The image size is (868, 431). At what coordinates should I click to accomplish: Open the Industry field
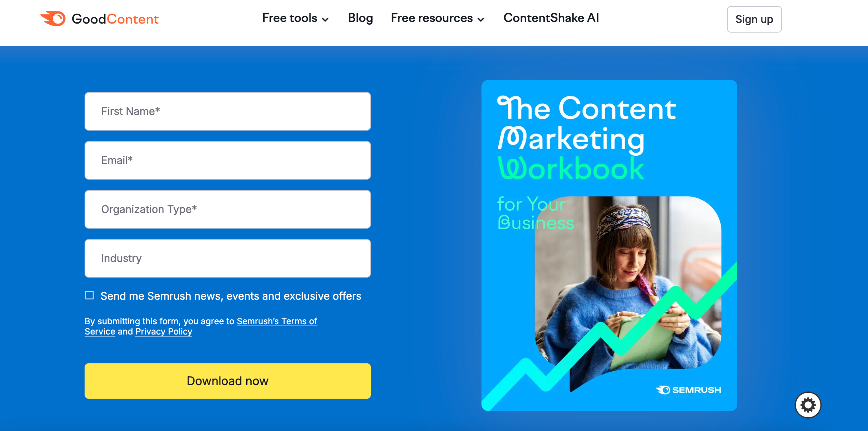(x=227, y=259)
